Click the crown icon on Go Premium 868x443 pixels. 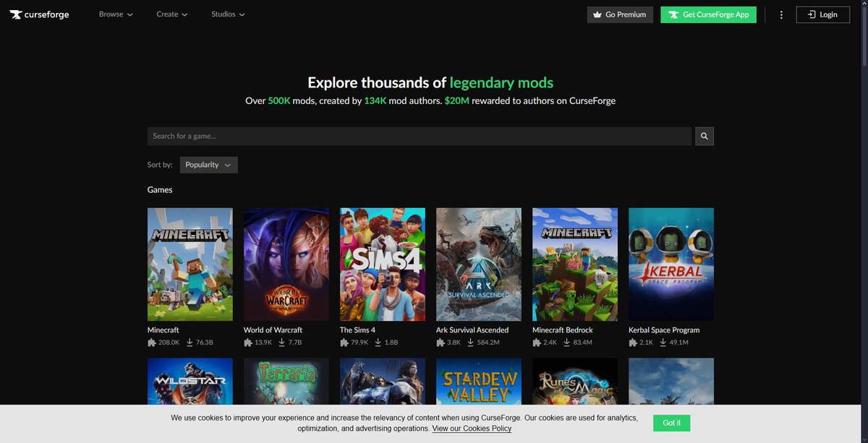(x=597, y=14)
